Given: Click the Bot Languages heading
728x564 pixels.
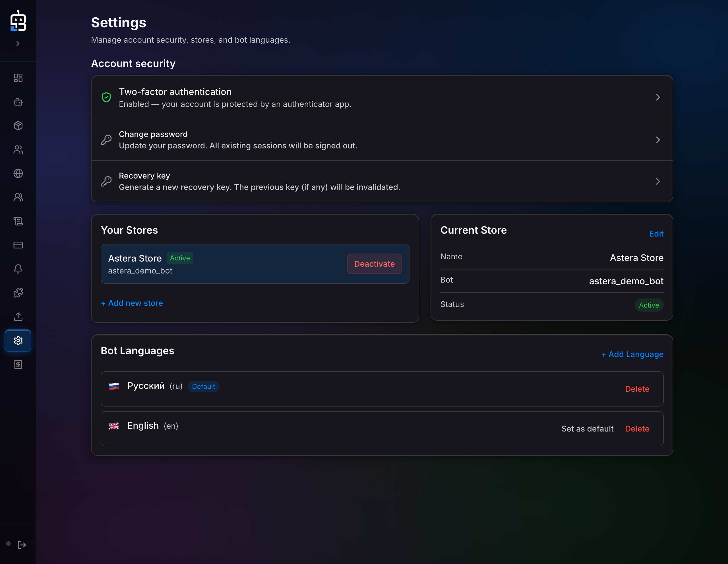Looking at the screenshot, I should pos(137,351).
